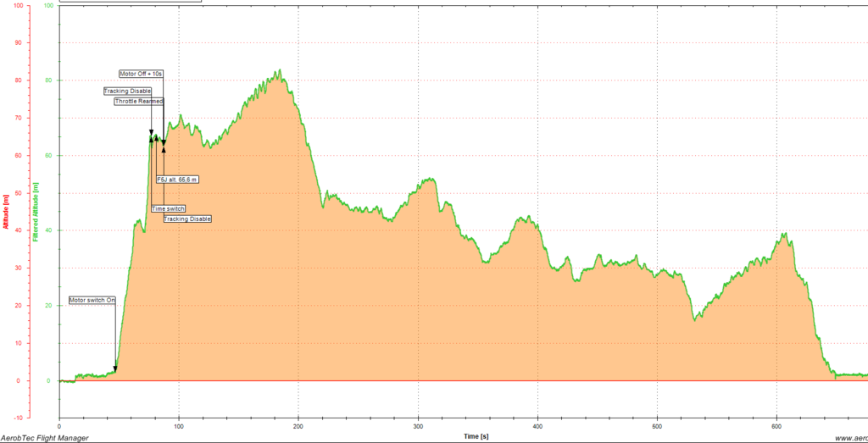Click the 'Motor switch On' annotation label

click(92, 300)
